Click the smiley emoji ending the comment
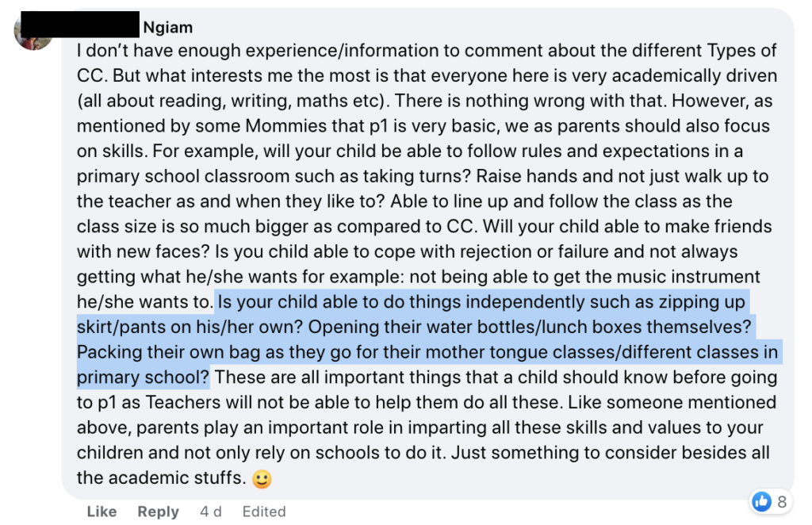The height and width of the screenshot is (525, 812). pos(262,479)
